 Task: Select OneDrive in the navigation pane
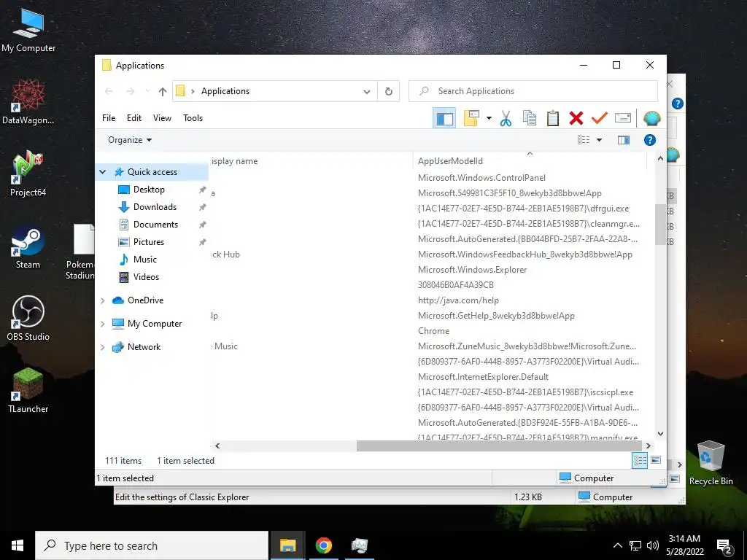tap(145, 300)
